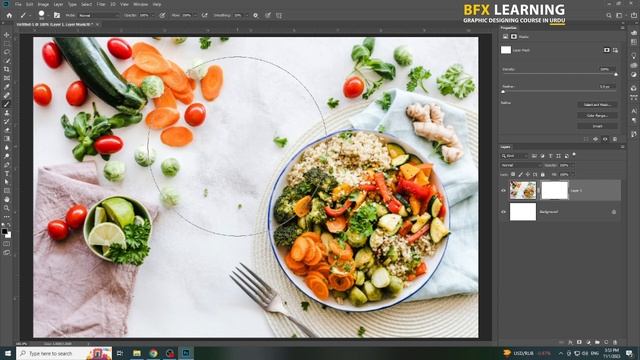
Task: Toggle symmetry paint options
Action: [279, 15]
